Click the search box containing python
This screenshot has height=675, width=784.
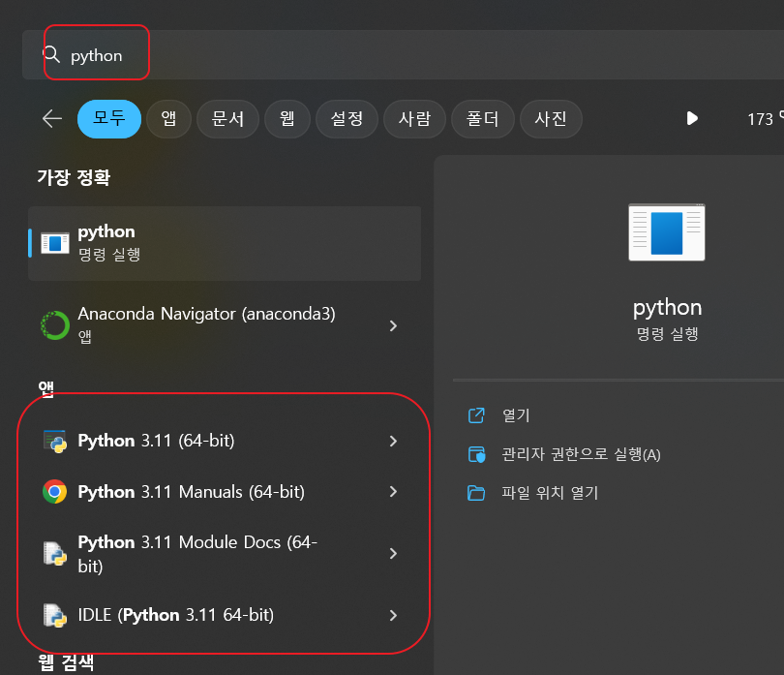point(403,54)
